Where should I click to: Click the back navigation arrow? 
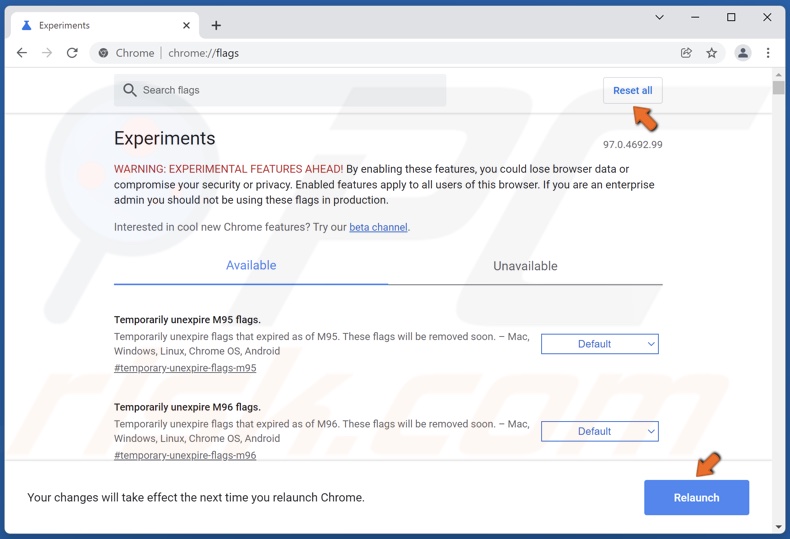(22, 53)
